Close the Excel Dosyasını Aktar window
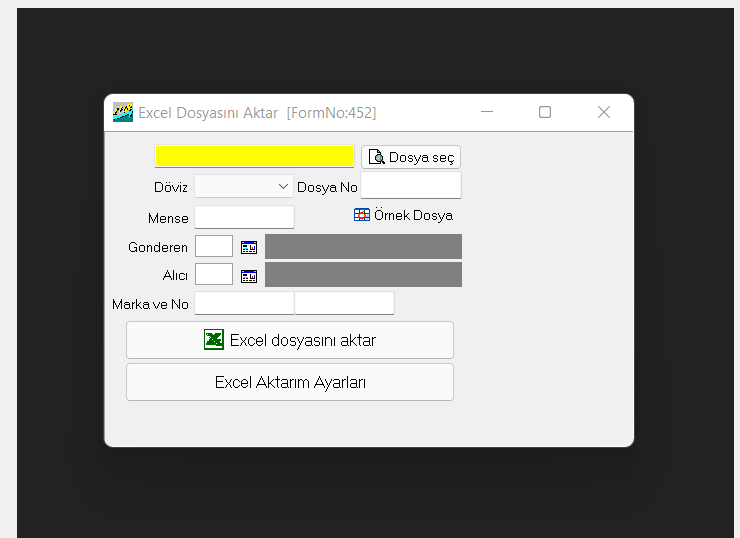Viewport: 740px width, 538px height. tap(604, 112)
